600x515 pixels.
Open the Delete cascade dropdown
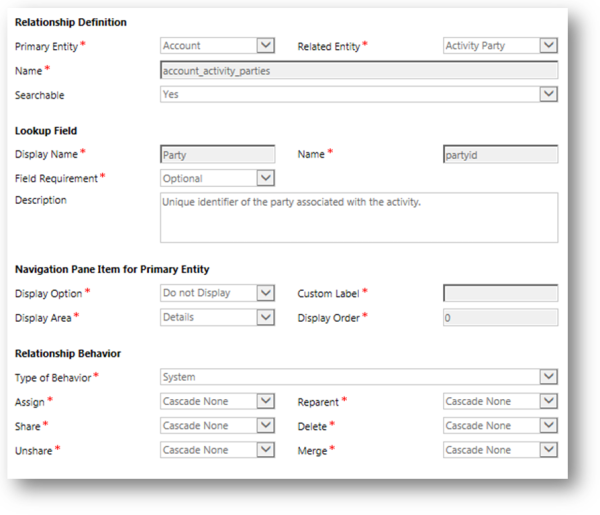pyautogui.click(x=500, y=425)
